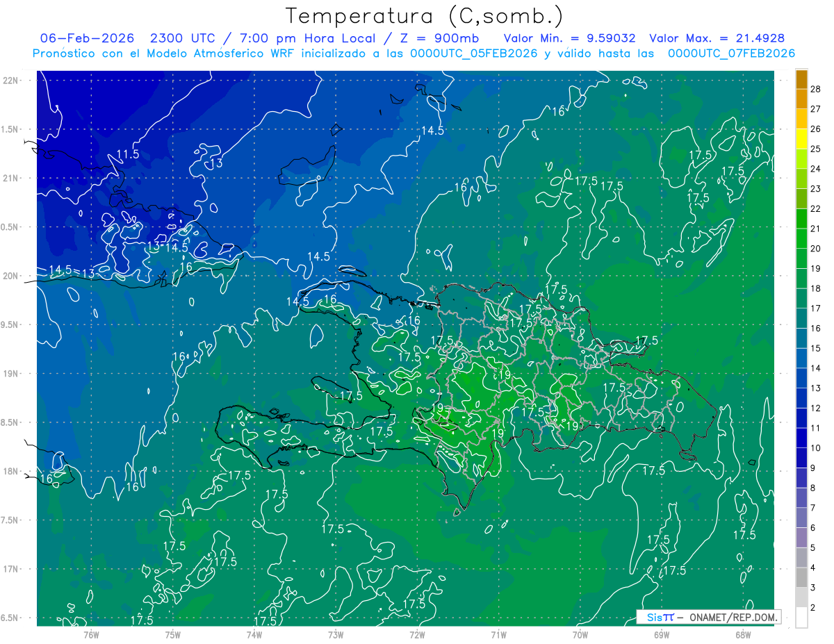834x644 pixels.
Task: Click 'Valor Min. = 9.59032'
Action: tap(571, 38)
